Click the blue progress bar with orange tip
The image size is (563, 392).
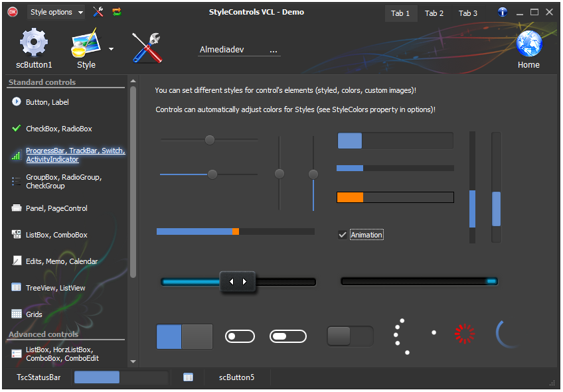[236, 231]
